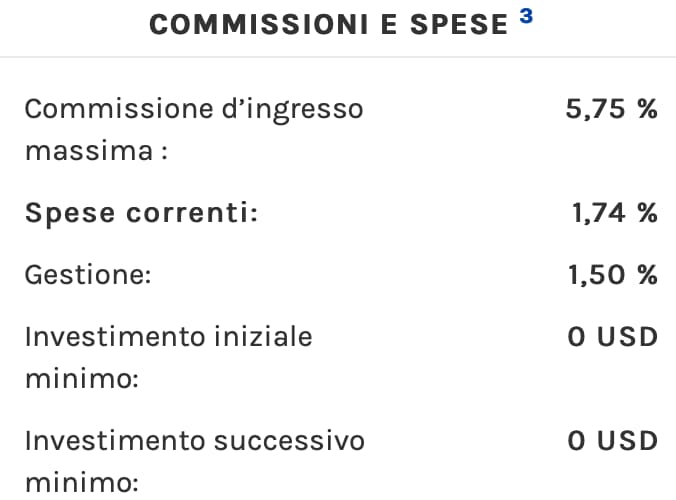Click the 1,74 % ongoing charges value

click(x=614, y=213)
